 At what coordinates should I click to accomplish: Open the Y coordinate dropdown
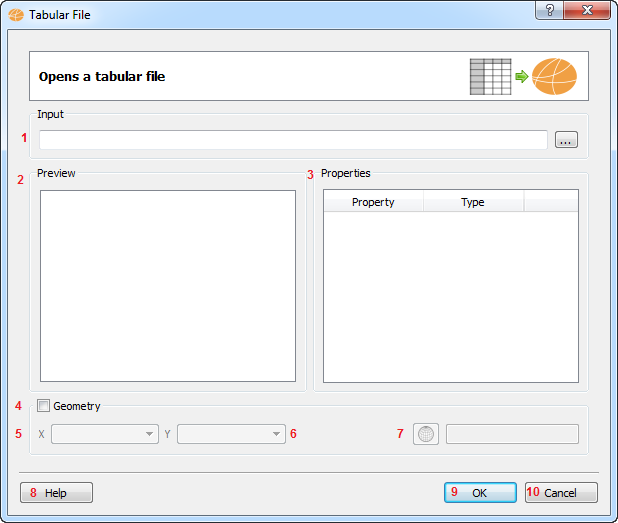(x=231, y=434)
